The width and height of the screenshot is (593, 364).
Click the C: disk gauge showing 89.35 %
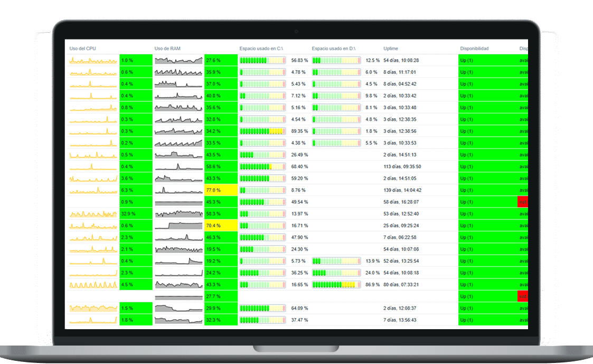pyautogui.click(x=262, y=131)
